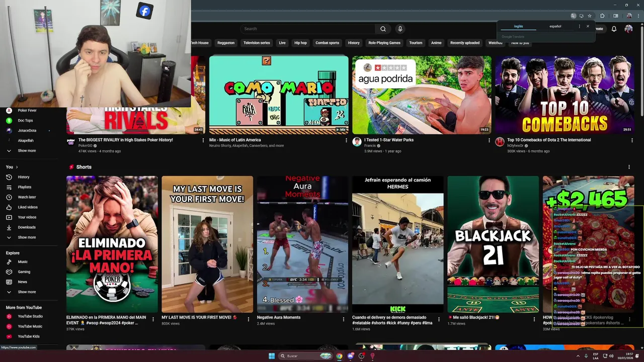
Task: Filter by Television series chip
Action: point(257,43)
